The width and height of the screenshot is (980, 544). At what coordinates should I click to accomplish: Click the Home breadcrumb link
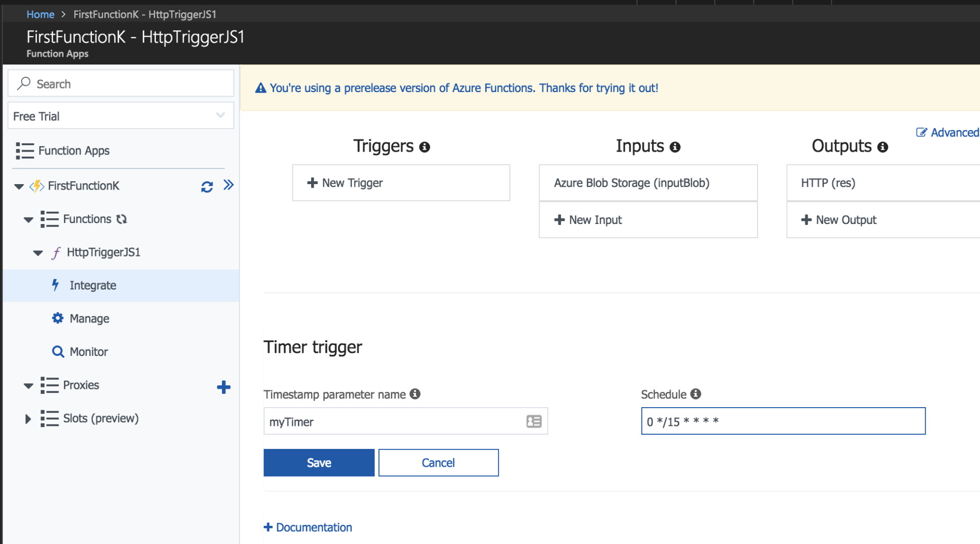(x=40, y=14)
